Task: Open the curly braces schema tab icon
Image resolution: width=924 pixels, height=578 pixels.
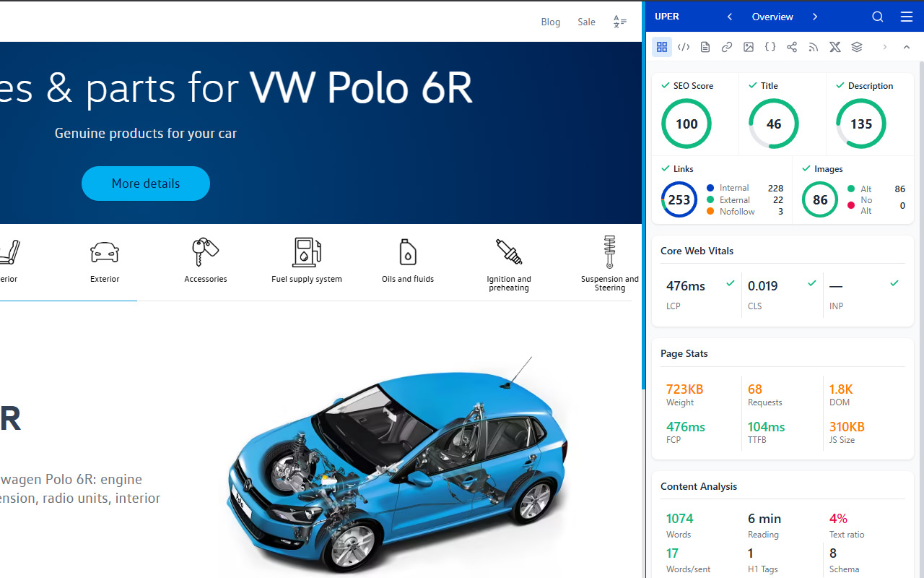Action: (x=770, y=47)
